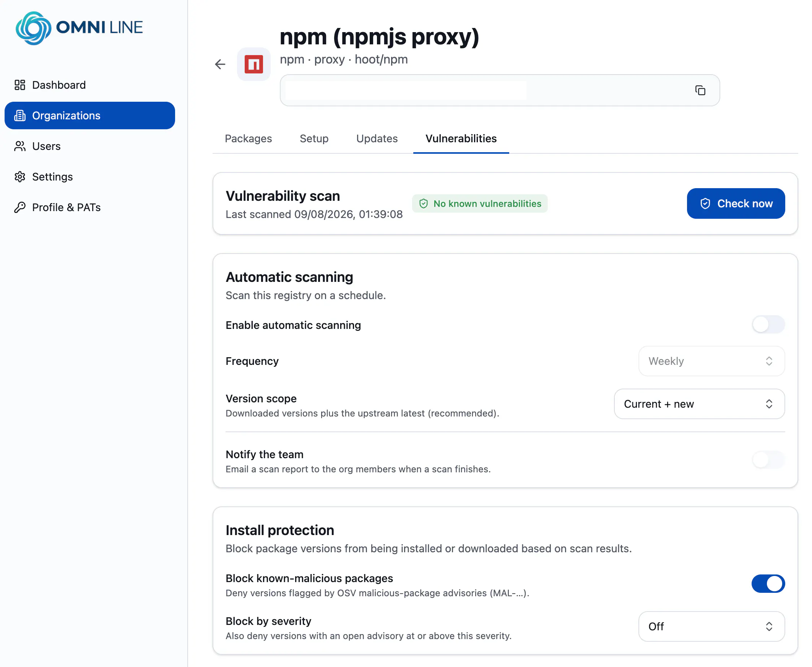Open Organizations in the sidebar
Image resolution: width=812 pixels, height=667 pixels.
point(90,116)
